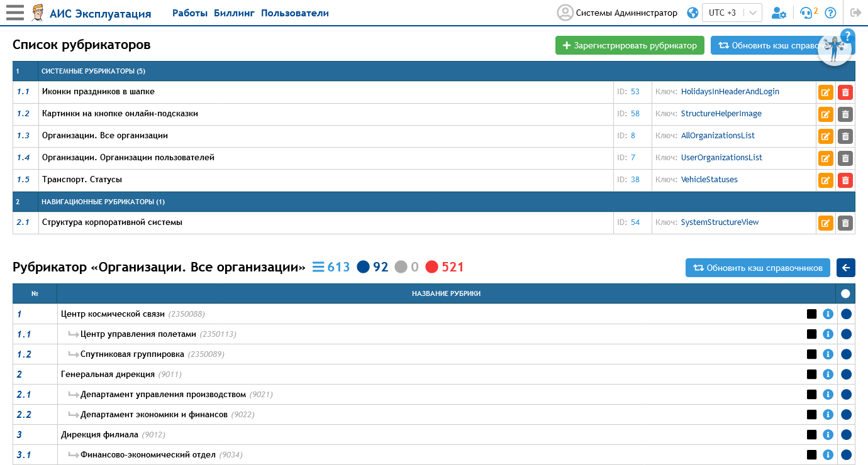
Task: Open the Пользователи menu
Action: coord(295,13)
